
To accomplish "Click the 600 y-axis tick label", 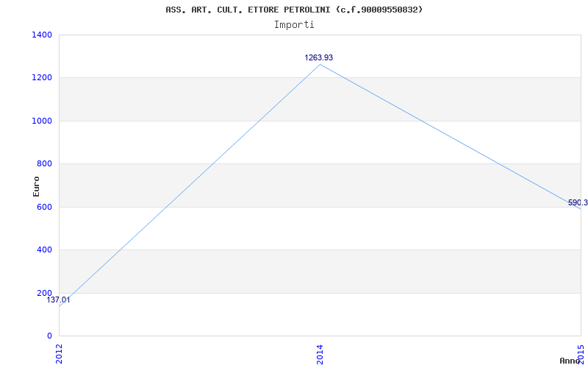I will (x=44, y=207).
